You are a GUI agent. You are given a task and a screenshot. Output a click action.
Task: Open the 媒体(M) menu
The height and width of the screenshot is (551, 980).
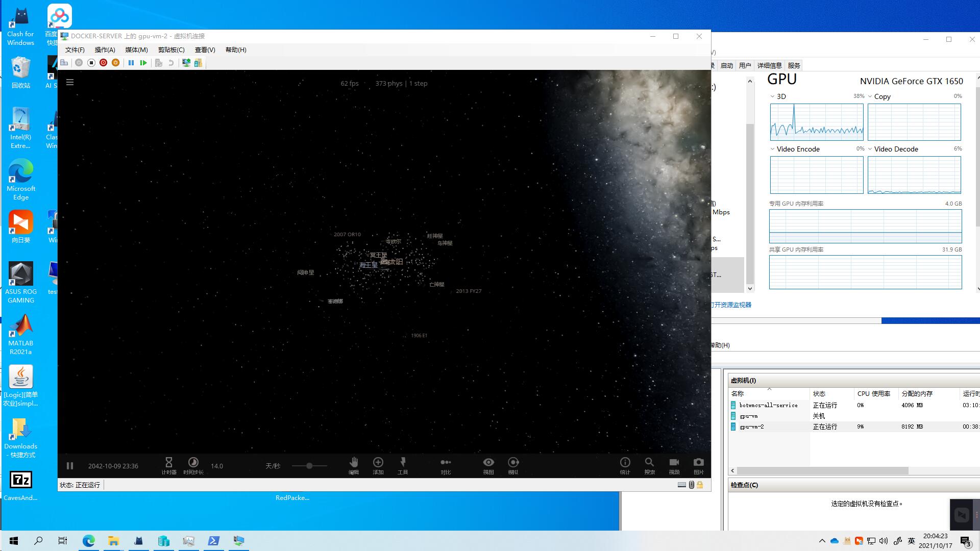[x=136, y=49]
